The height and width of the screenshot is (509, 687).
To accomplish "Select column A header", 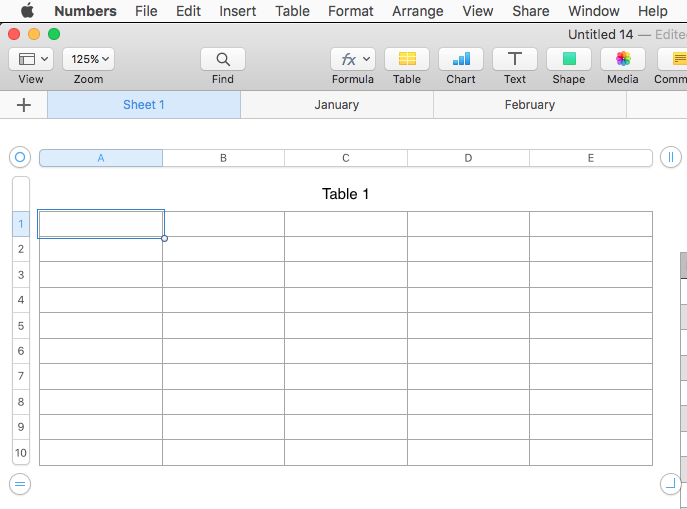I will [x=101, y=158].
